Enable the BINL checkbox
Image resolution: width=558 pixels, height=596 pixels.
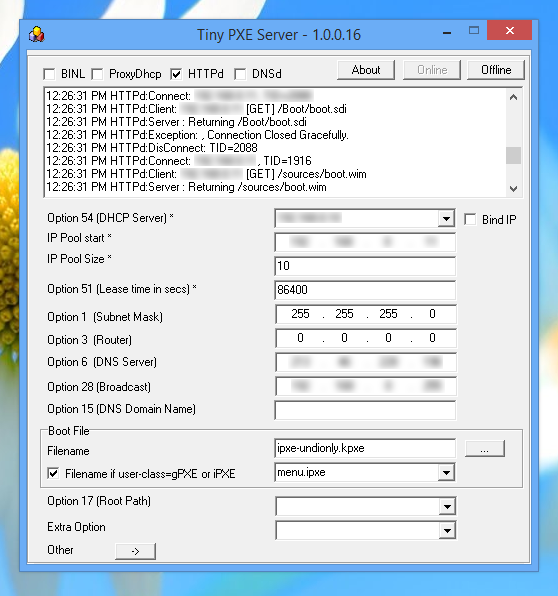click(x=49, y=74)
